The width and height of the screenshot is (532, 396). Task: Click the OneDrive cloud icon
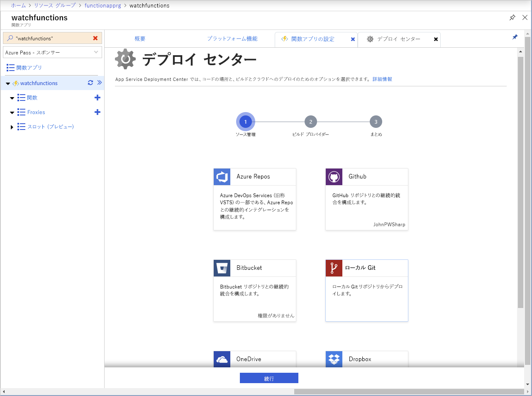click(x=222, y=359)
